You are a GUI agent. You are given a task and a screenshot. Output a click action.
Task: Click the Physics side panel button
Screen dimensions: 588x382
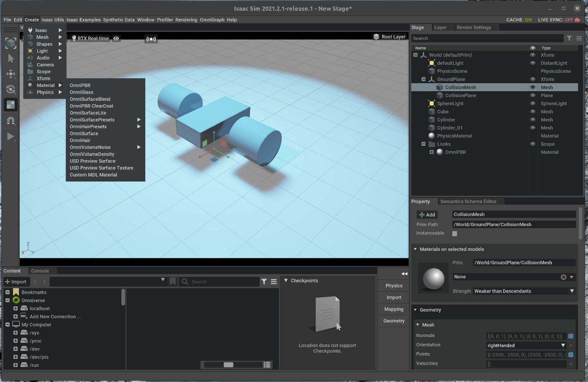394,286
